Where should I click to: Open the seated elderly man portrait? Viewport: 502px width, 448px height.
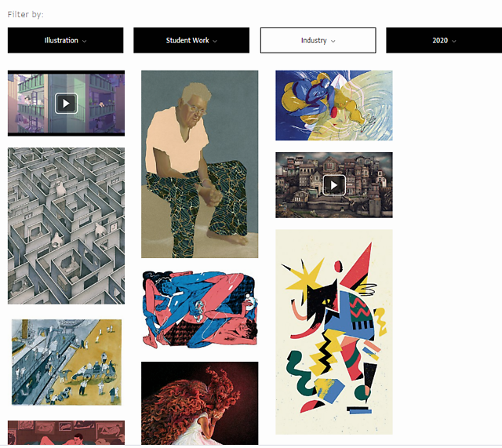pyautogui.click(x=199, y=164)
